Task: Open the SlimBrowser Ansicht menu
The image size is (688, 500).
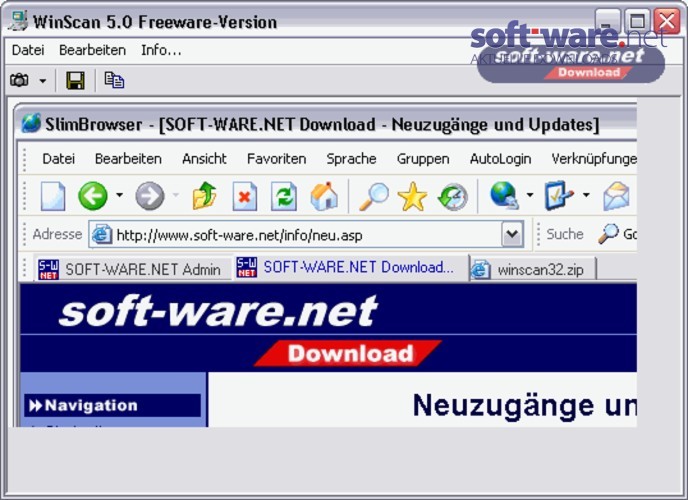Action: coord(204,158)
